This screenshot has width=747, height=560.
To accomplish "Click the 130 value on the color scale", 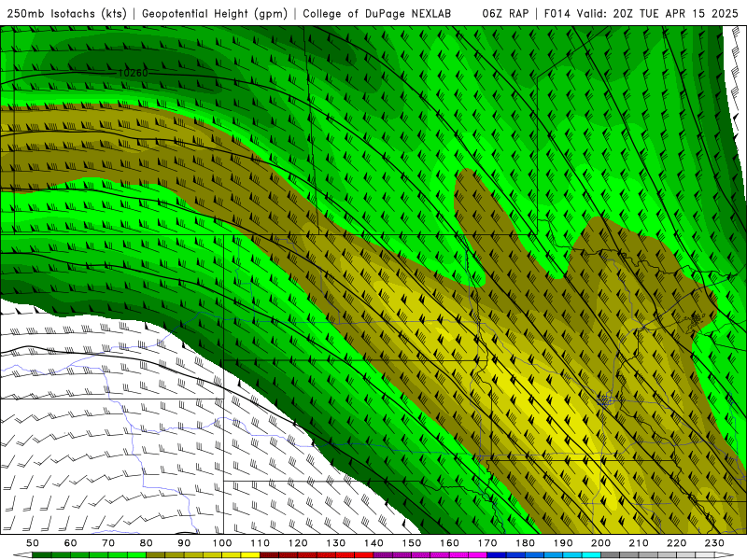I will [336, 543].
